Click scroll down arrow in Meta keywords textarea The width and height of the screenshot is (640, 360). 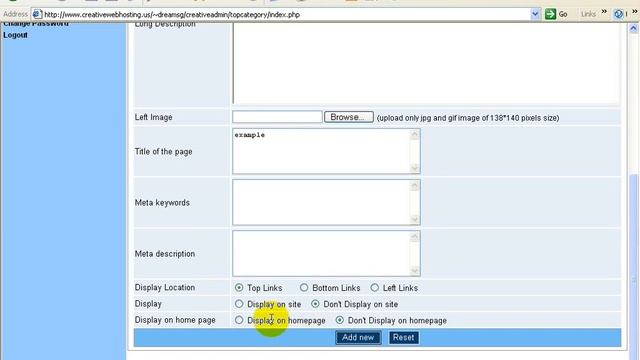pos(415,219)
